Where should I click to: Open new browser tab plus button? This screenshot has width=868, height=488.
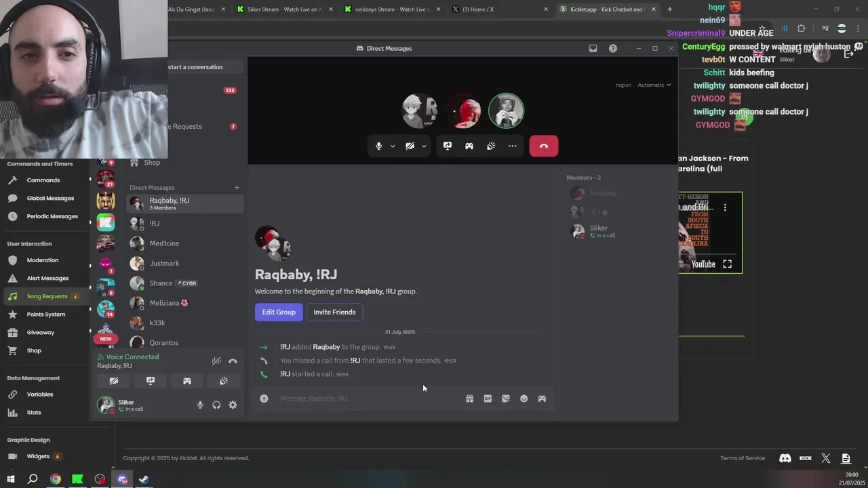[670, 9]
